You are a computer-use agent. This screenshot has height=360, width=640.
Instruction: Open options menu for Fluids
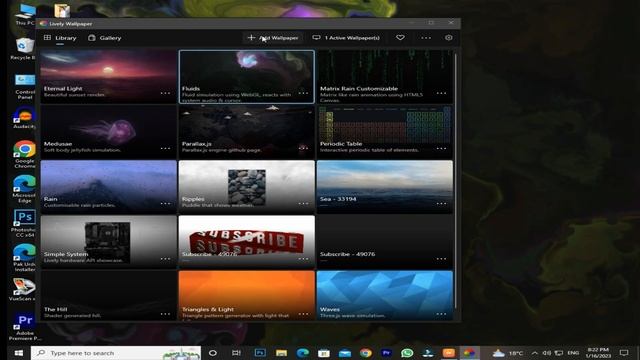pos(303,93)
